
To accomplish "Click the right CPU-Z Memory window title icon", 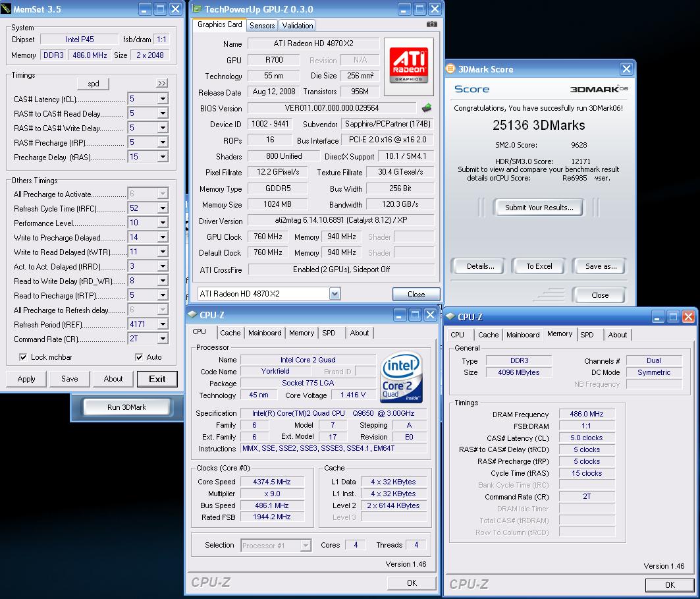I will pos(450,317).
